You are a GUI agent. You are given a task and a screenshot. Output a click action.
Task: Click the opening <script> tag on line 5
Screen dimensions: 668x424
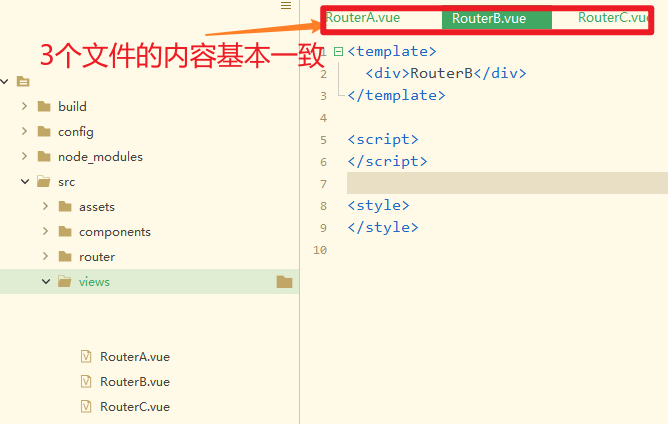[x=383, y=139]
